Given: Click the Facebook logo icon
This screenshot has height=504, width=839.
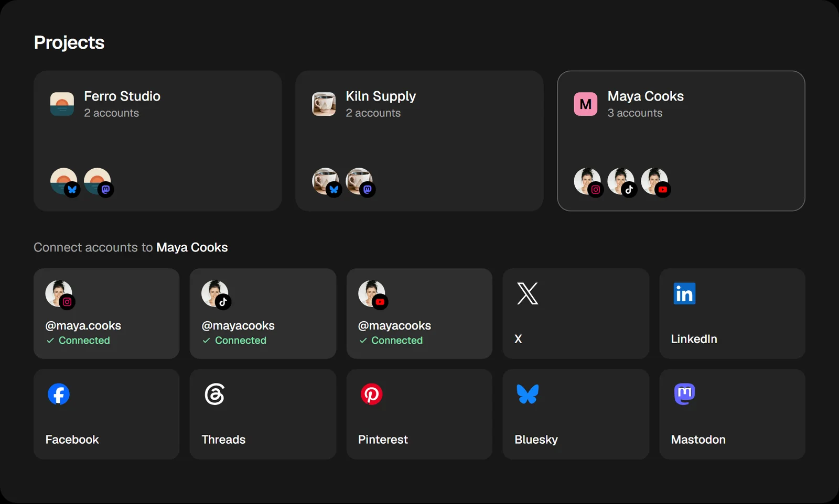Looking at the screenshot, I should tap(59, 394).
